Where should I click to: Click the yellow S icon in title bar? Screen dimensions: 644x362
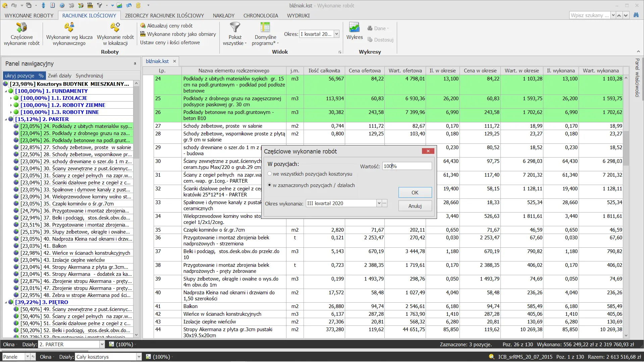(138, 5)
